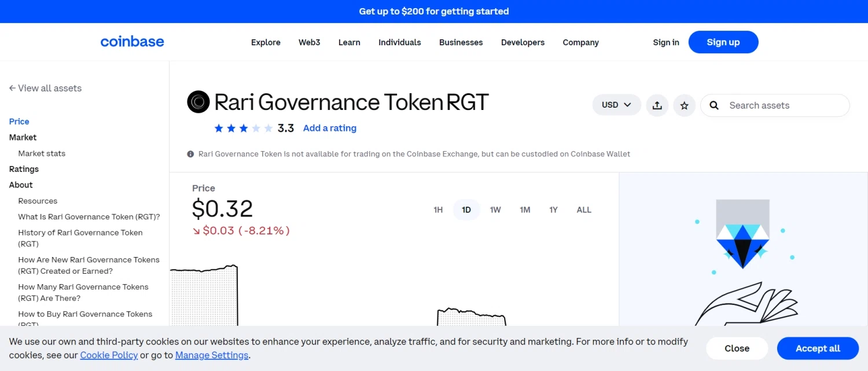Viewport: 868px width, 371px height.
Task: Open How Are New Tokens Created link
Action: (89, 265)
